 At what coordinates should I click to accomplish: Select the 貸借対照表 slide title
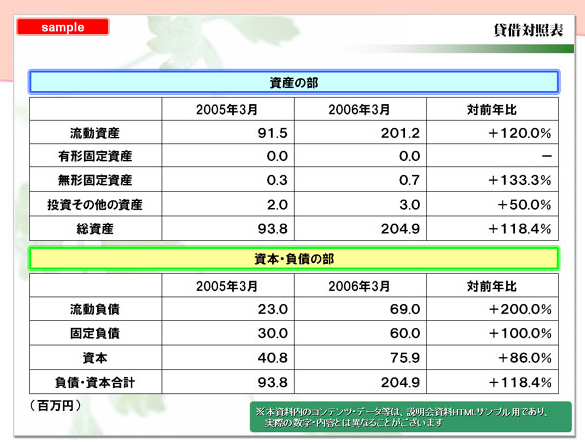[x=528, y=30]
